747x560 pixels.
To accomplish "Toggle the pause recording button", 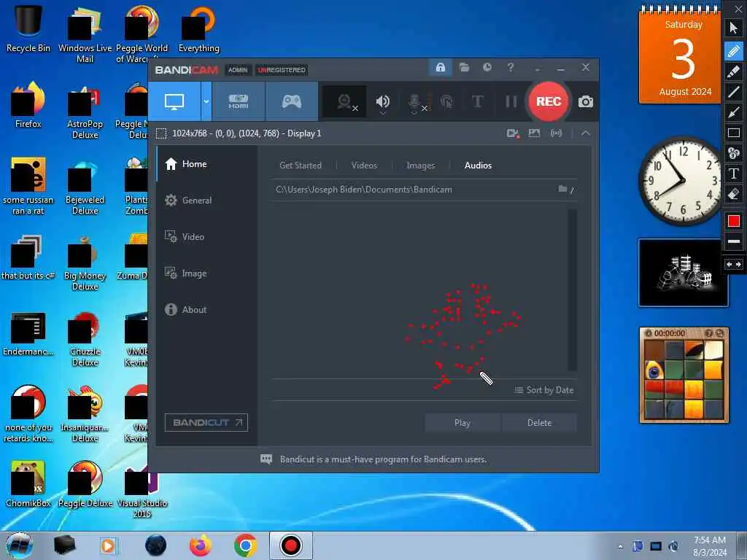I will [x=511, y=101].
